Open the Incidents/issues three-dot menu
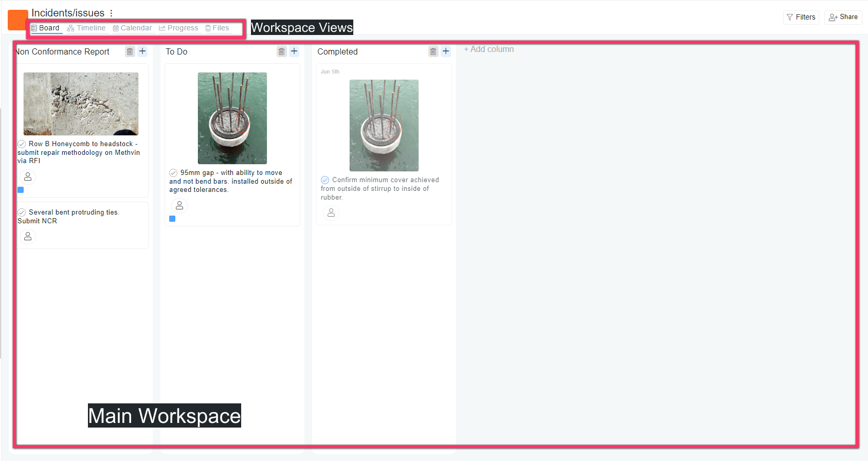This screenshot has height=461, width=868. click(111, 13)
